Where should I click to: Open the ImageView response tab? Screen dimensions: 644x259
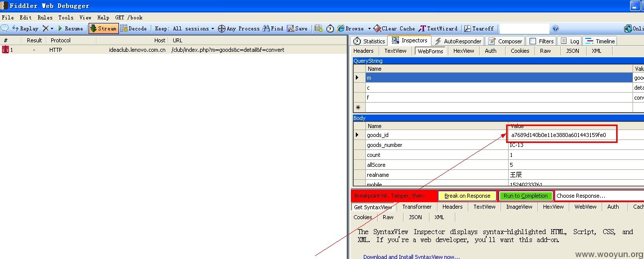pos(519,207)
